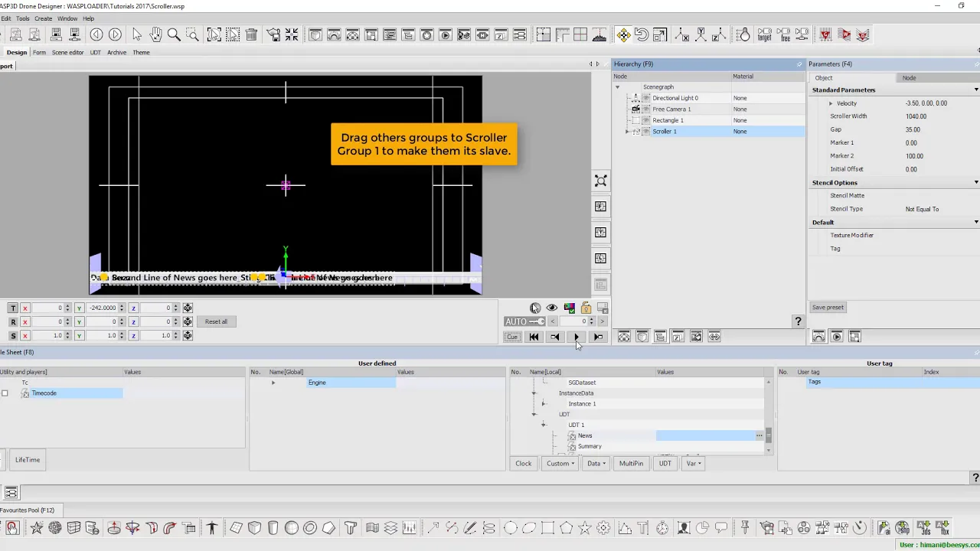The height and width of the screenshot is (551, 980).
Task: Open the Var dropdown
Action: point(694,464)
